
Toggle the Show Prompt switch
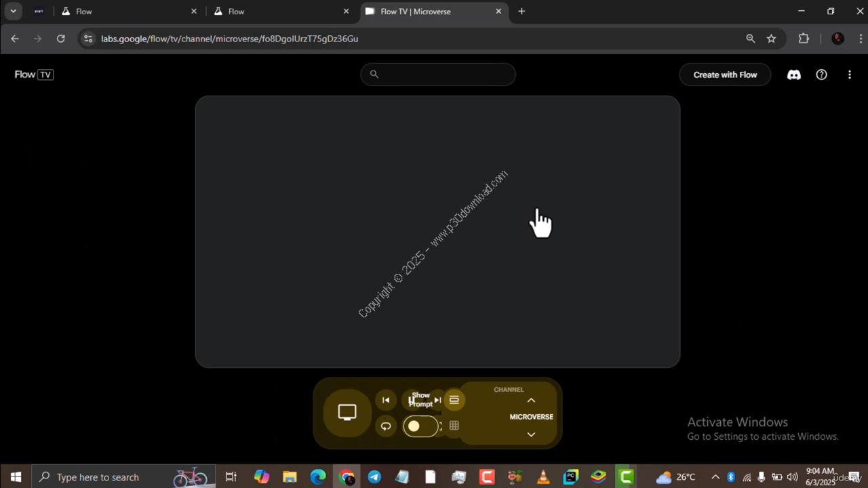pyautogui.click(x=421, y=426)
